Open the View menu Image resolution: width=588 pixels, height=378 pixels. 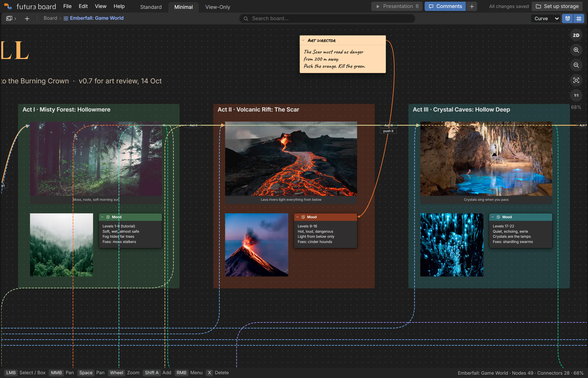[101, 6]
